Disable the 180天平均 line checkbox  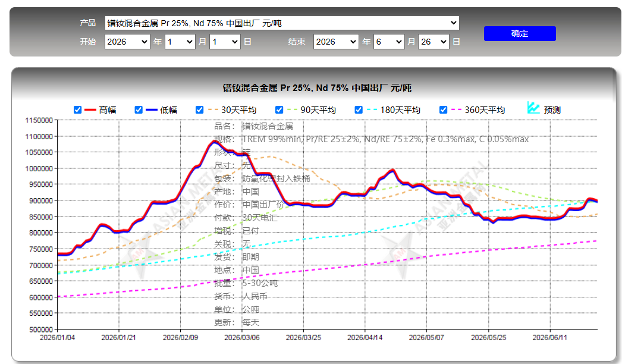[359, 110]
